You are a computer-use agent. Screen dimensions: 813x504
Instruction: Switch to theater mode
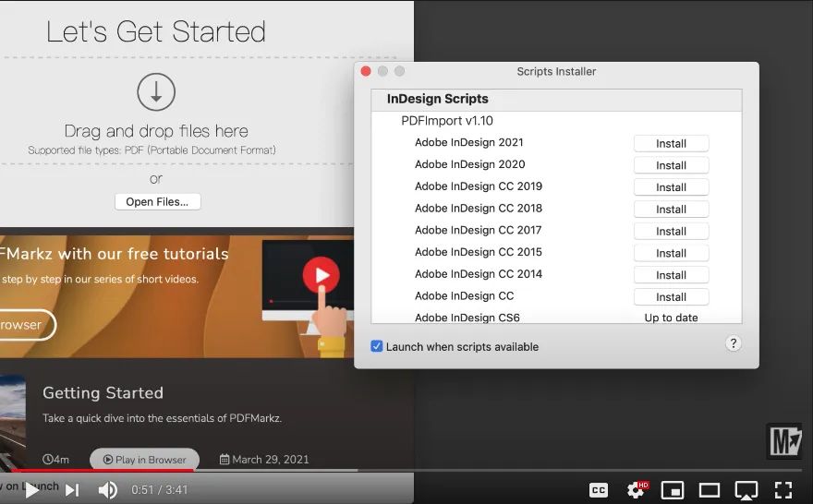710,490
